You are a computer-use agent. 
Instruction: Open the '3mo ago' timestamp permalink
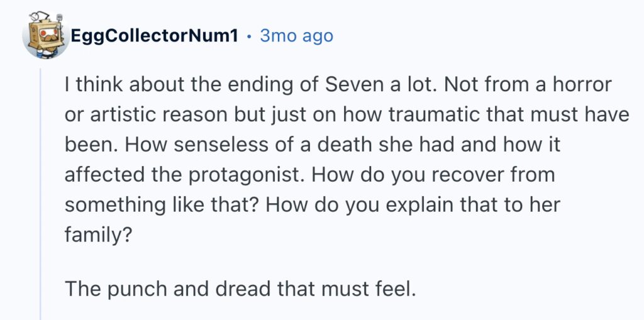297,36
